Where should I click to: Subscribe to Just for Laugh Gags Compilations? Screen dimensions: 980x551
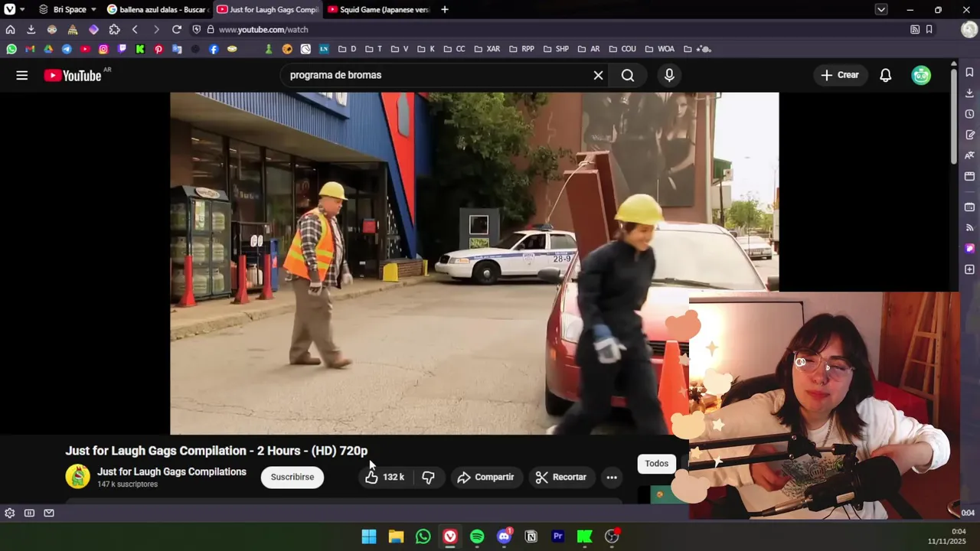(292, 477)
